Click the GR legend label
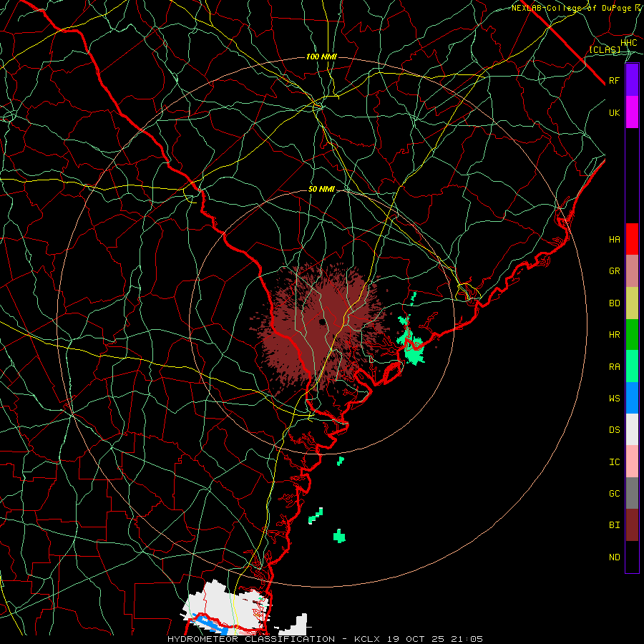The image size is (644, 644). 614,271
